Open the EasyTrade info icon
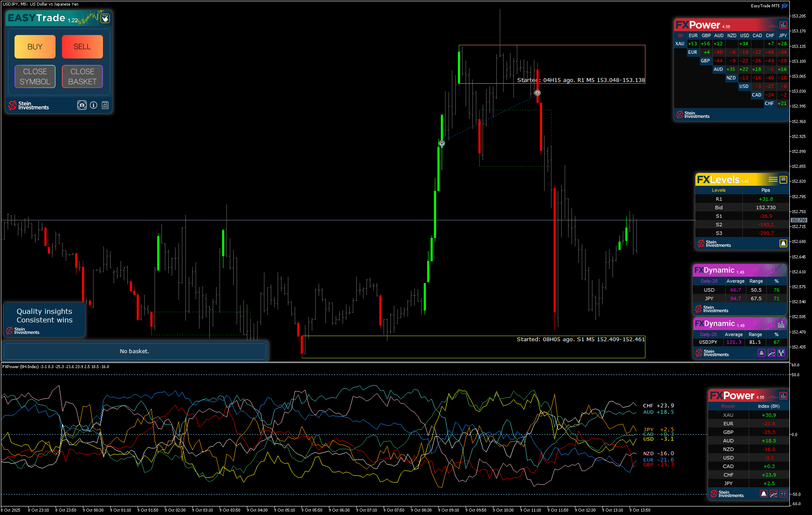Viewport: 812px width, 515px height. click(x=94, y=105)
